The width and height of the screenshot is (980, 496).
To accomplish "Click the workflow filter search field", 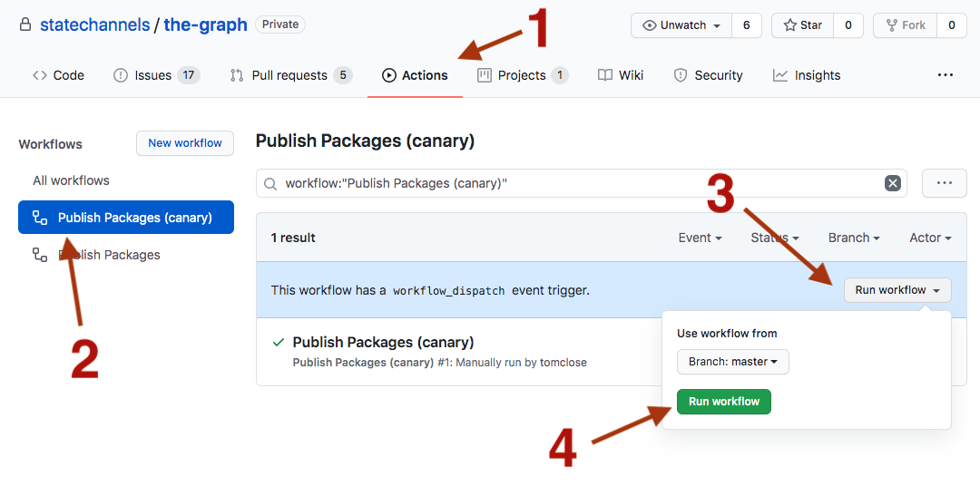I will click(x=582, y=184).
